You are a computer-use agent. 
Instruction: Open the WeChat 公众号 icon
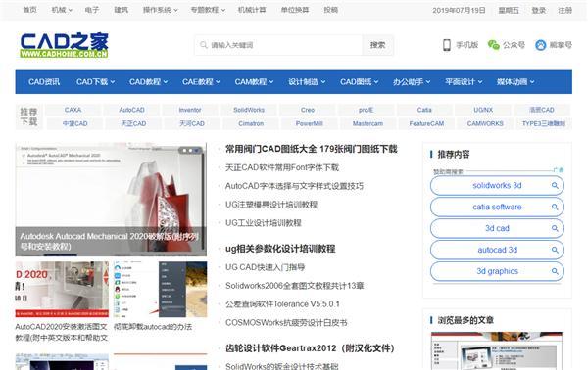coord(494,45)
